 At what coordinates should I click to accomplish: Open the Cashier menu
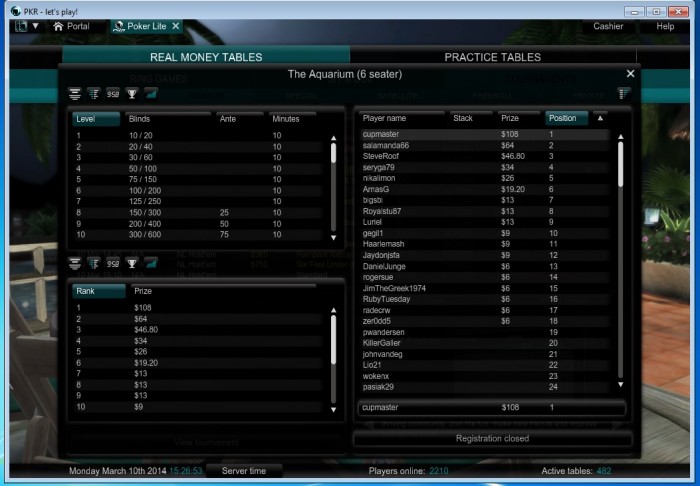(x=608, y=26)
